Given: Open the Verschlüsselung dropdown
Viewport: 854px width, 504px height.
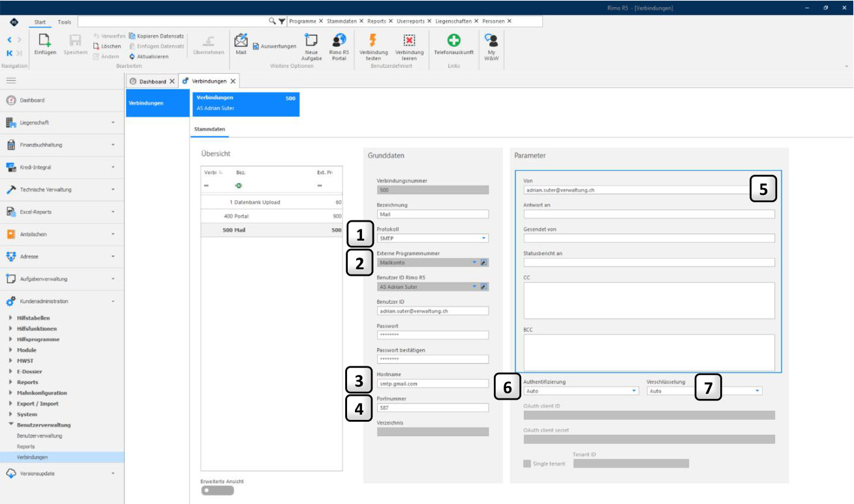Looking at the screenshot, I should [x=757, y=391].
